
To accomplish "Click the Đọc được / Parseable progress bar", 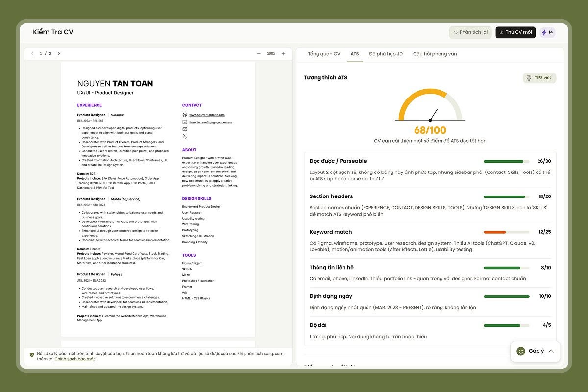I will tap(507, 161).
